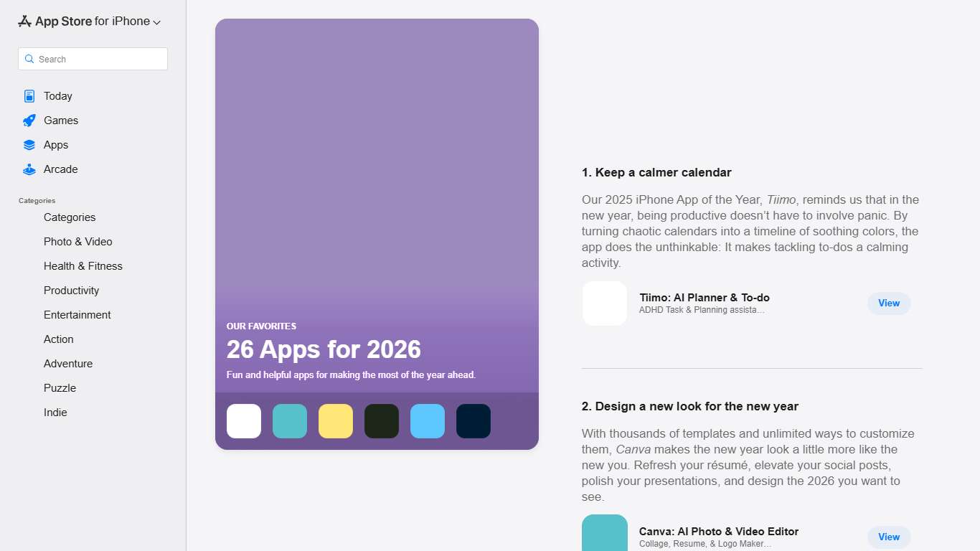This screenshot has width=980, height=551.
Task: Open the Apps section icon
Action: (29, 144)
